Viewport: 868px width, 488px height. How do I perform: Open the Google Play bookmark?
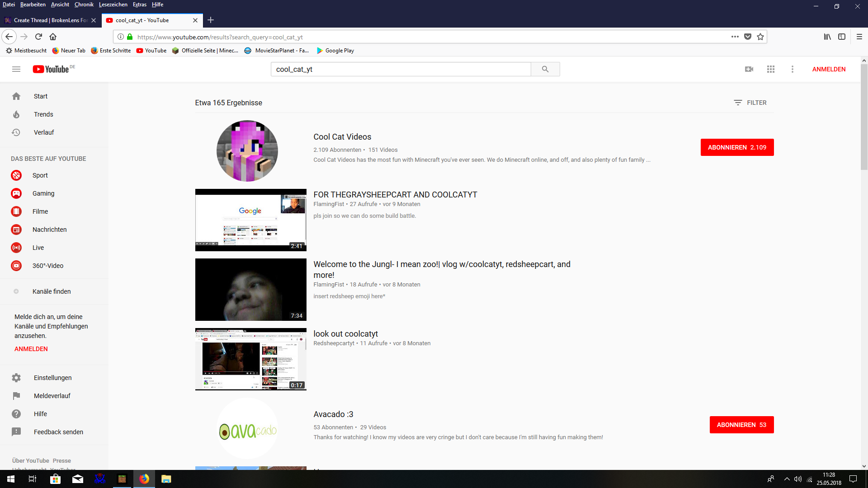(x=335, y=51)
